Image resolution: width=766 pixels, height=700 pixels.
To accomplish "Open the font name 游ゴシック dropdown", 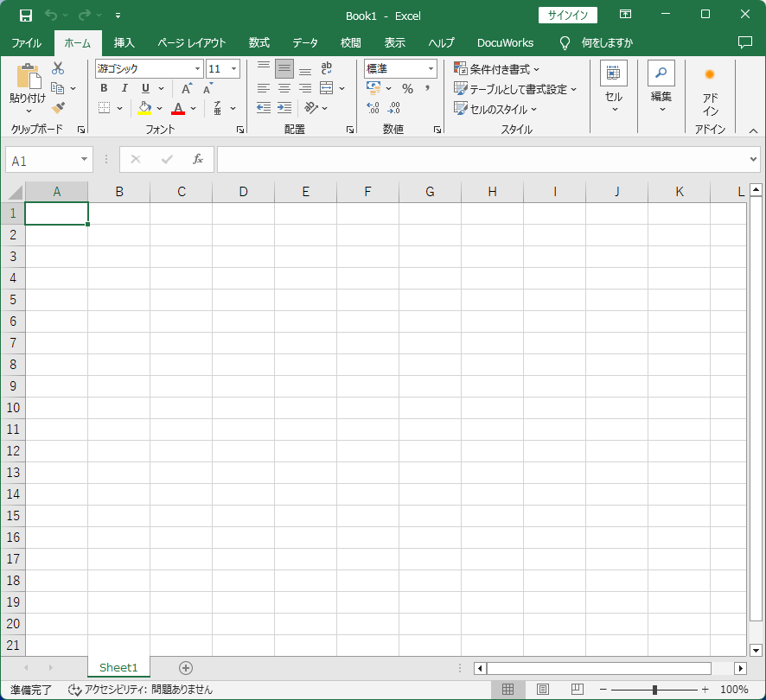I will (x=197, y=69).
